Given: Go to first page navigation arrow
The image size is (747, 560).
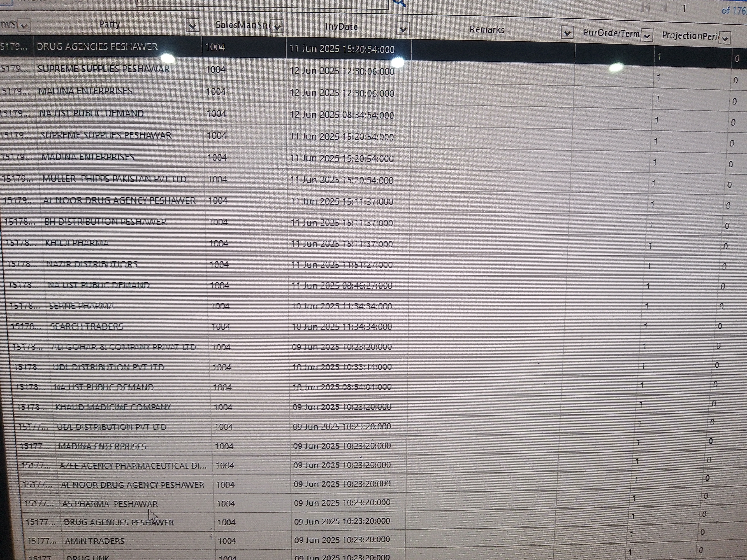Looking at the screenshot, I should click(x=645, y=7).
